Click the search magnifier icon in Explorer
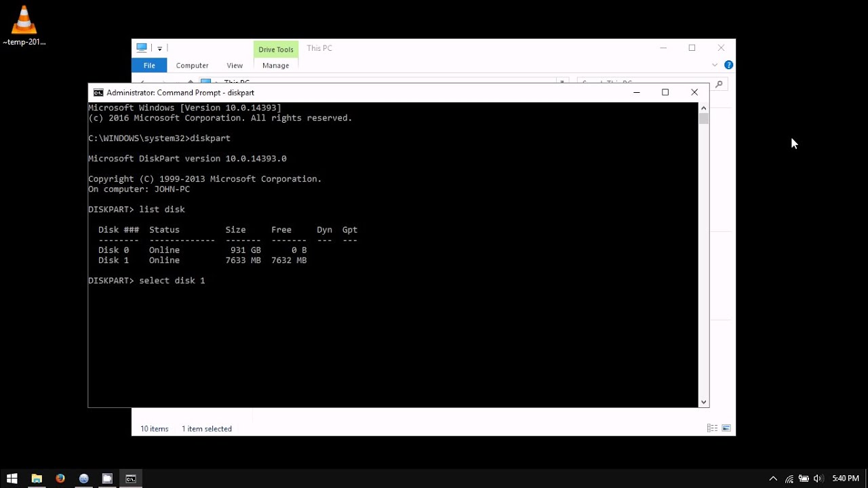 click(719, 83)
